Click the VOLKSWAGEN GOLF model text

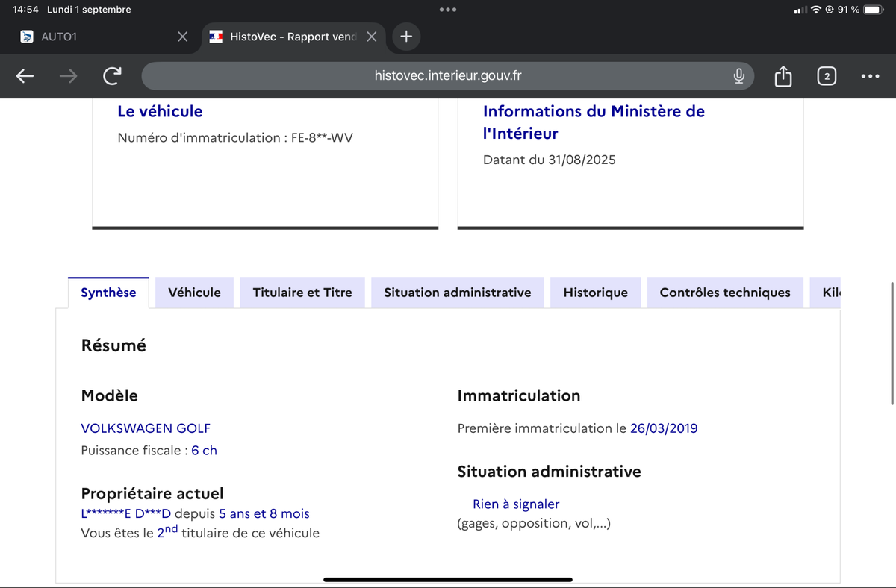[x=146, y=428]
